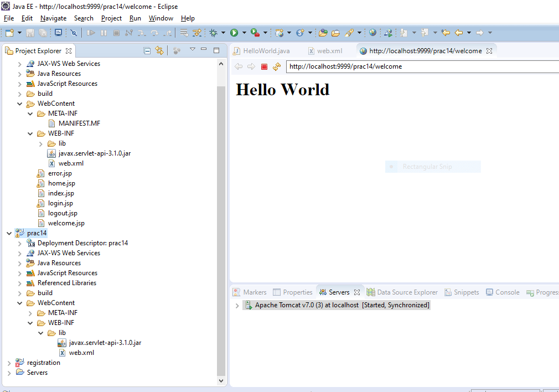Screen dimensions: 559x392
Task: Open the Navigate menu
Action: coord(53,18)
